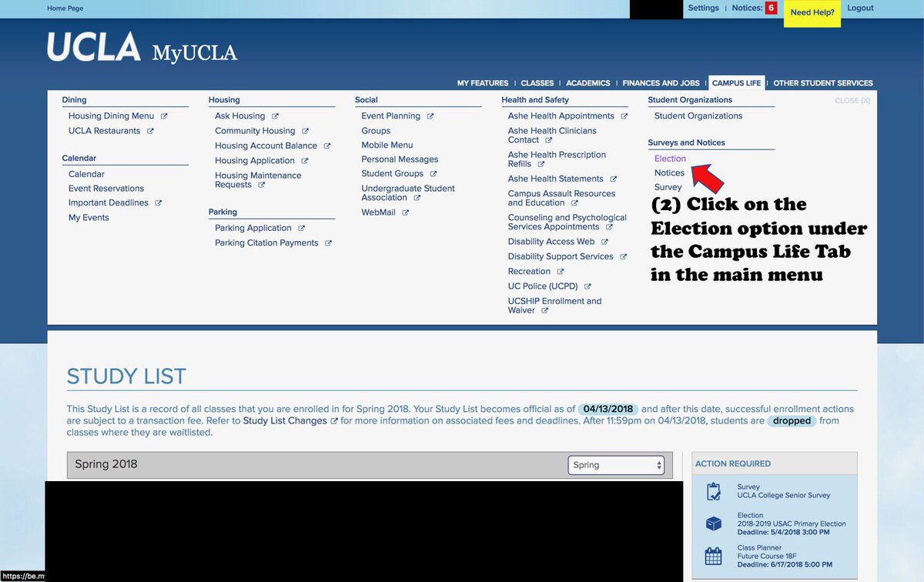
Task: Click external link icon beside Study List Changes
Action: (333, 421)
